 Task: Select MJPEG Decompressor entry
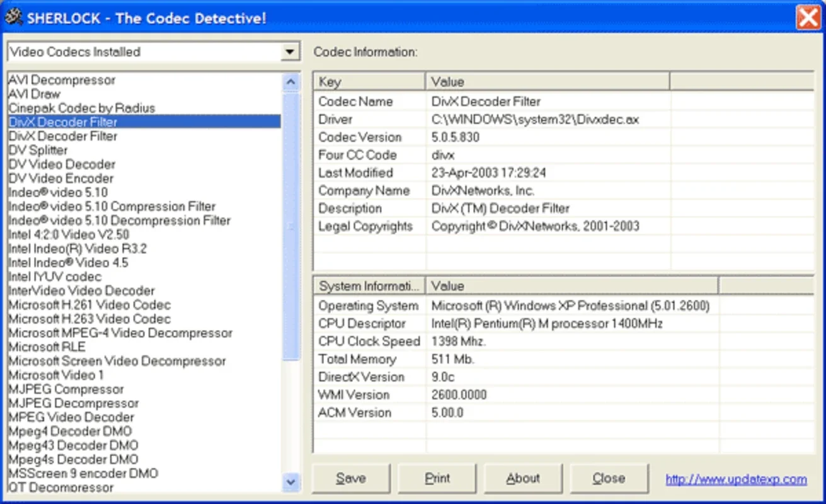[x=144, y=403]
